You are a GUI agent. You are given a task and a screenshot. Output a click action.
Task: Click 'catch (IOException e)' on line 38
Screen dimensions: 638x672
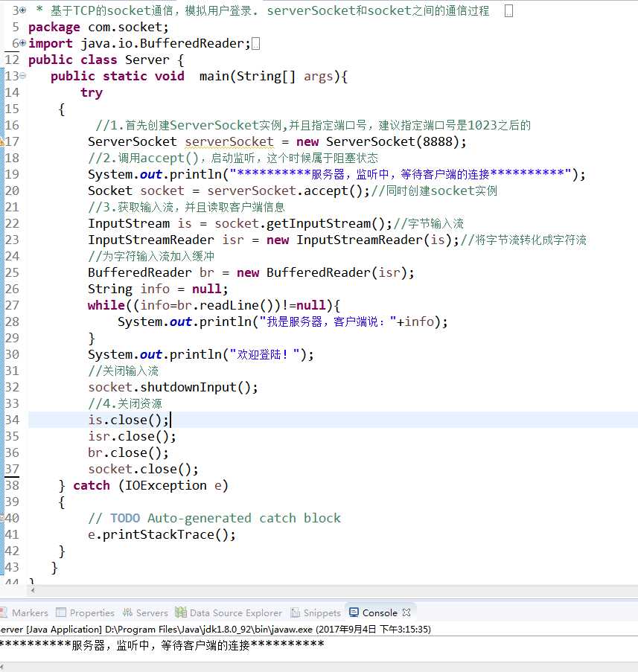tap(150, 485)
